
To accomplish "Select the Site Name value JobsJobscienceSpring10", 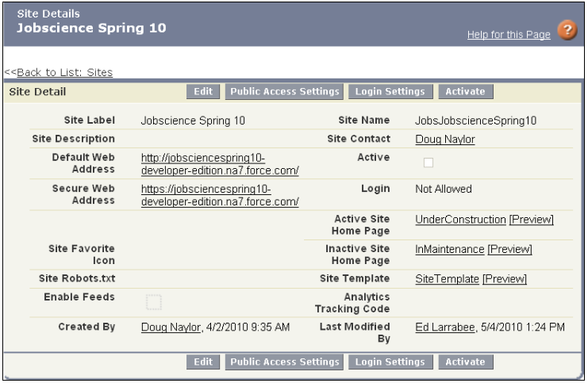I will coord(475,121).
